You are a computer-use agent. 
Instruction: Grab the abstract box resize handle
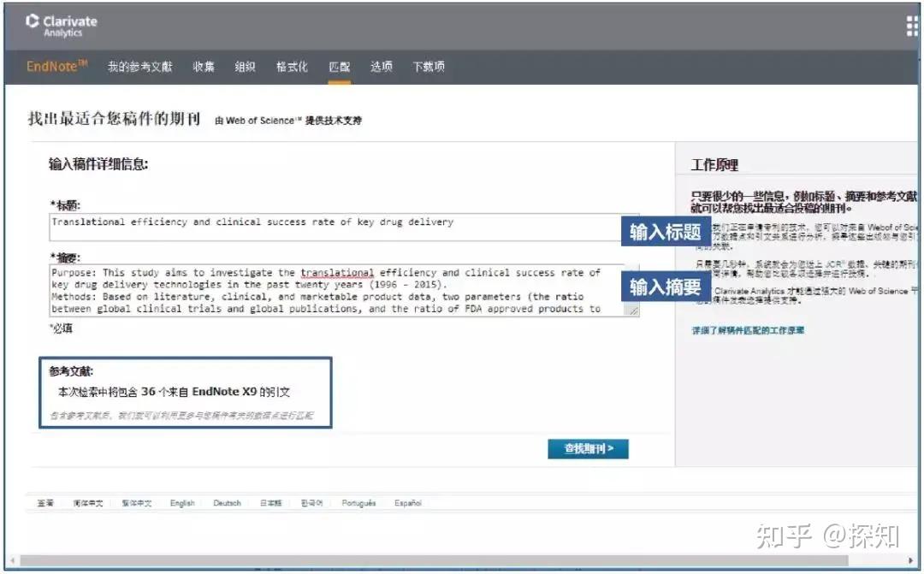click(632, 311)
